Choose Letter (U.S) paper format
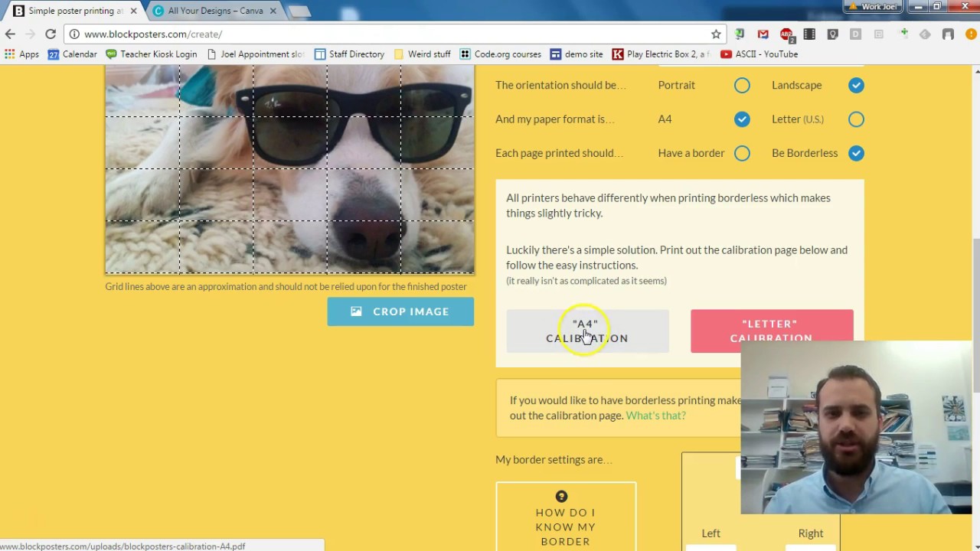This screenshot has width=980, height=551. tap(856, 119)
